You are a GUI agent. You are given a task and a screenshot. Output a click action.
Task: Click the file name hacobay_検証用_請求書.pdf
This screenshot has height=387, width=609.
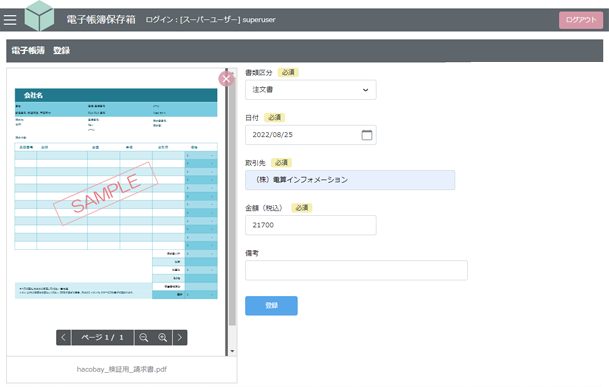122,369
